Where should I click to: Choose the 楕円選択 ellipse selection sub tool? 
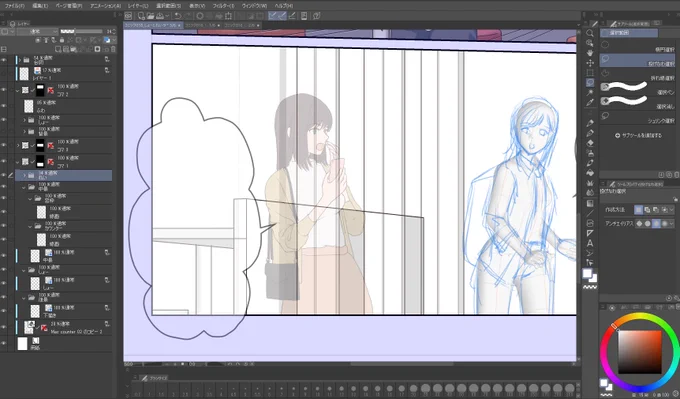[x=637, y=47]
